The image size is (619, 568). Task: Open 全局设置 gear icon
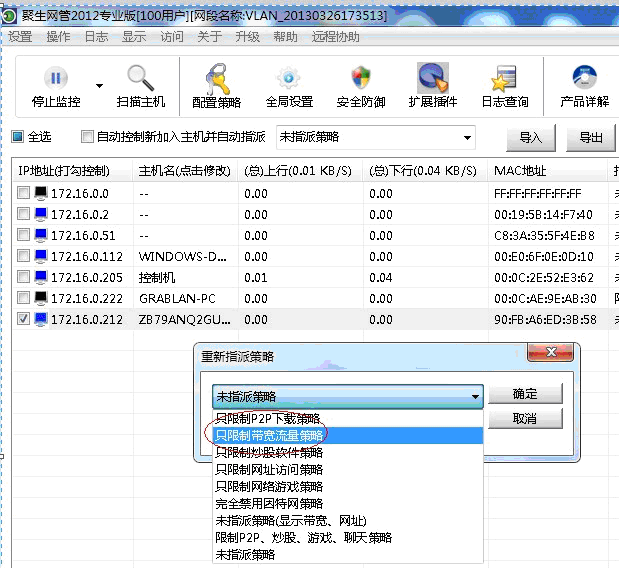pyautogui.click(x=289, y=79)
